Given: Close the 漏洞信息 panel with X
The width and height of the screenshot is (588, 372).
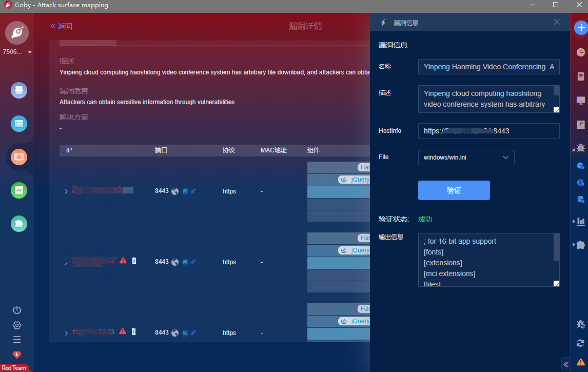Looking at the screenshot, I should [557, 22].
